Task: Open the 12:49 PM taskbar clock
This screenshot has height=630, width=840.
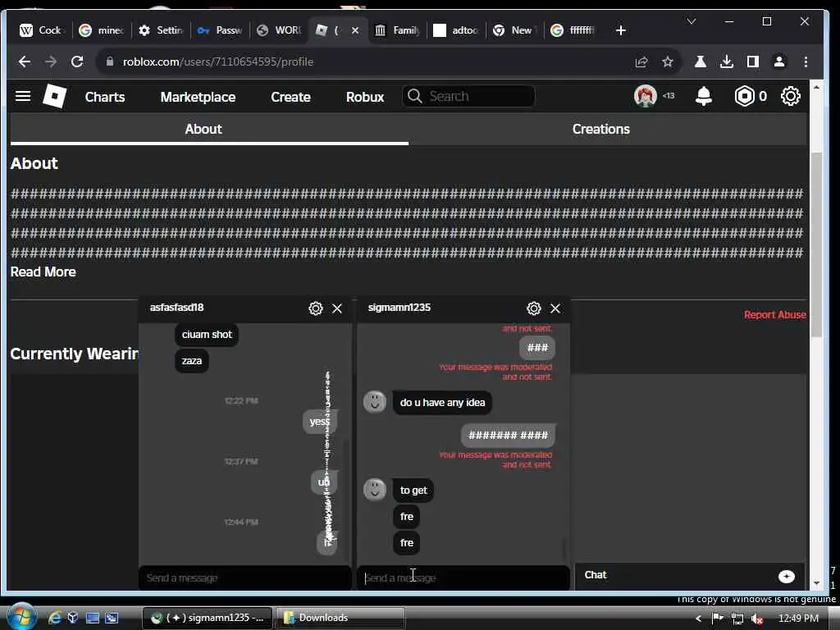Action: tap(798, 619)
